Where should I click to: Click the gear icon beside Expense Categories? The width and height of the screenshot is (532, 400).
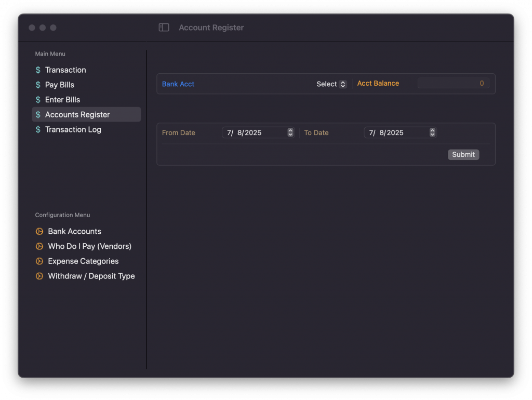[x=39, y=261]
